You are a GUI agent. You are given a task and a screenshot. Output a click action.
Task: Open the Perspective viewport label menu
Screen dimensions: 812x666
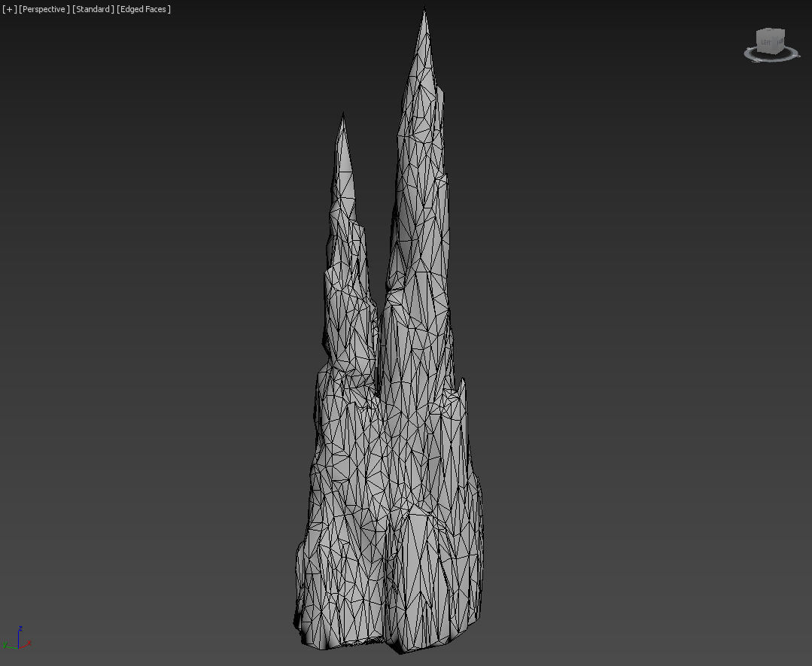click(44, 9)
